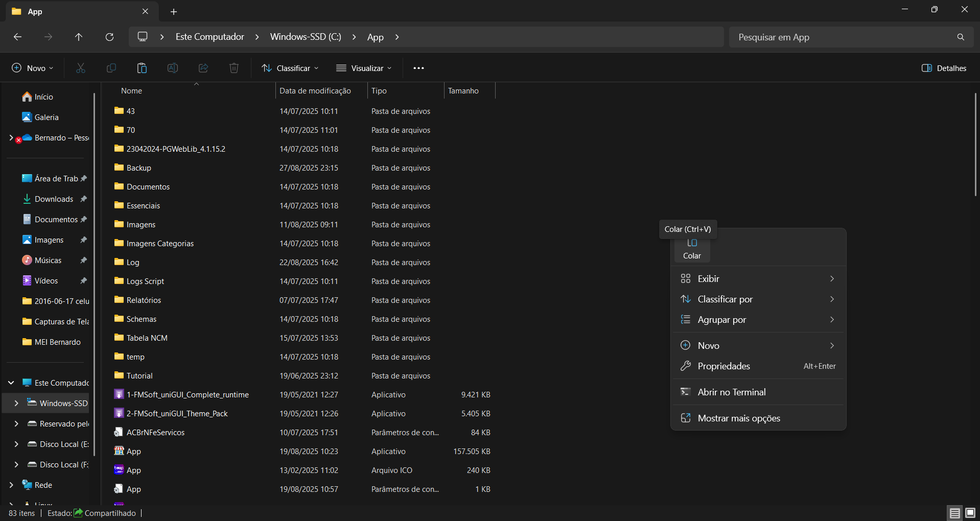Image resolution: width=980 pixels, height=521 pixels.
Task: Select Propriedades in the context menu
Action: pyautogui.click(x=724, y=366)
